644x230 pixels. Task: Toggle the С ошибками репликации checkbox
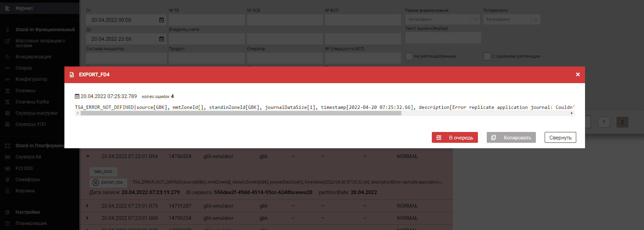click(487, 56)
